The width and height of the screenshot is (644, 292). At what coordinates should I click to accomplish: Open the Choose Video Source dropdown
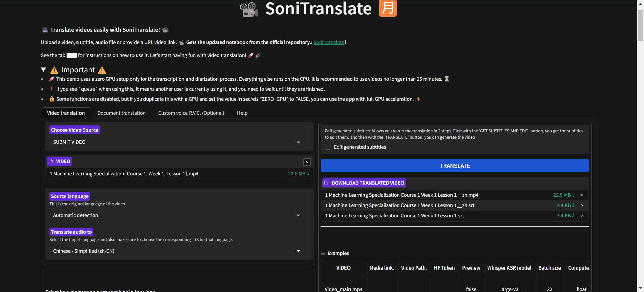pyautogui.click(x=298, y=142)
